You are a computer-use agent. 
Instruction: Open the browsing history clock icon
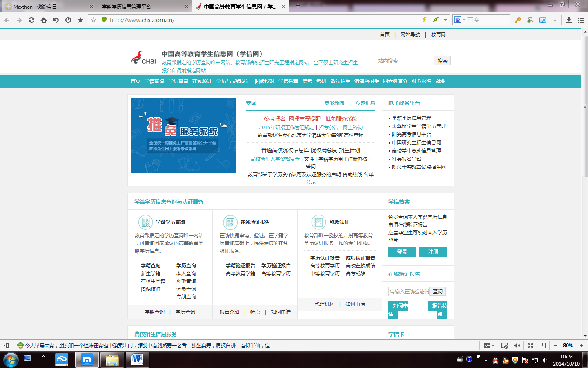pyautogui.click(x=68, y=20)
